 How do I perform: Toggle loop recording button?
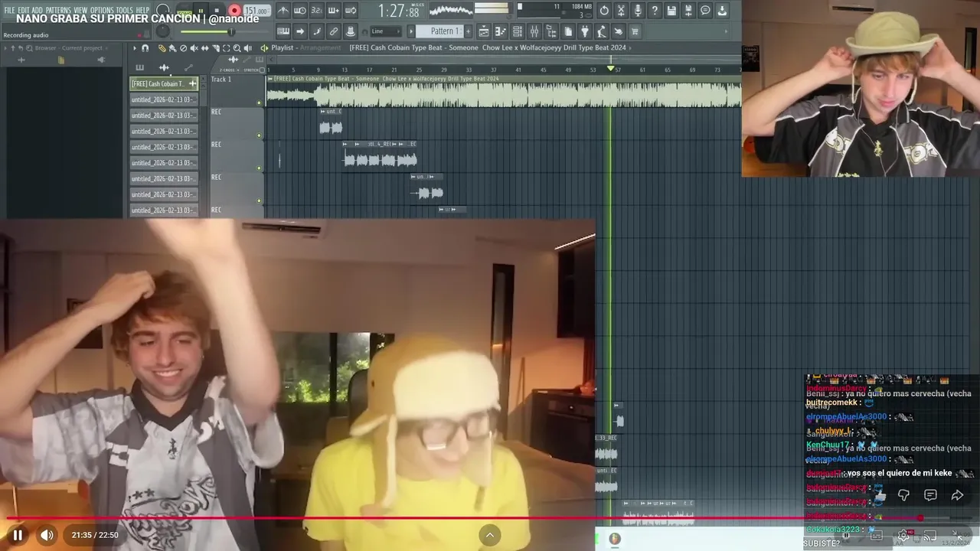tap(351, 11)
